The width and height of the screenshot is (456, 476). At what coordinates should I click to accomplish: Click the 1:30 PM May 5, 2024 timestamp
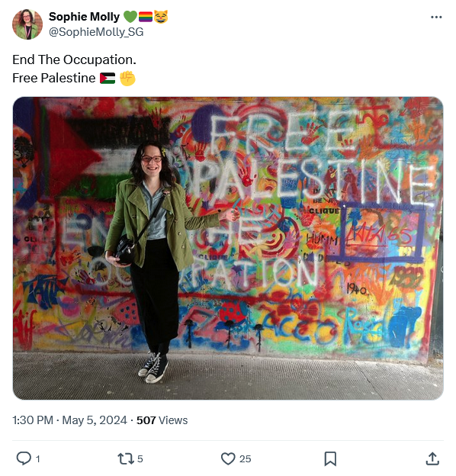tap(69, 420)
